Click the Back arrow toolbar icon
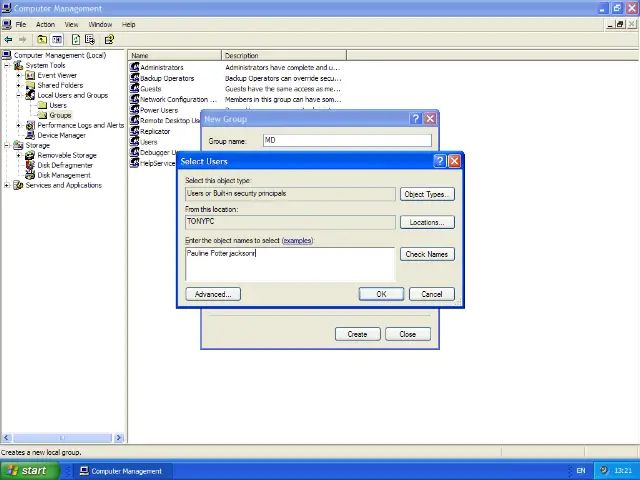 [x=8, y=40]
